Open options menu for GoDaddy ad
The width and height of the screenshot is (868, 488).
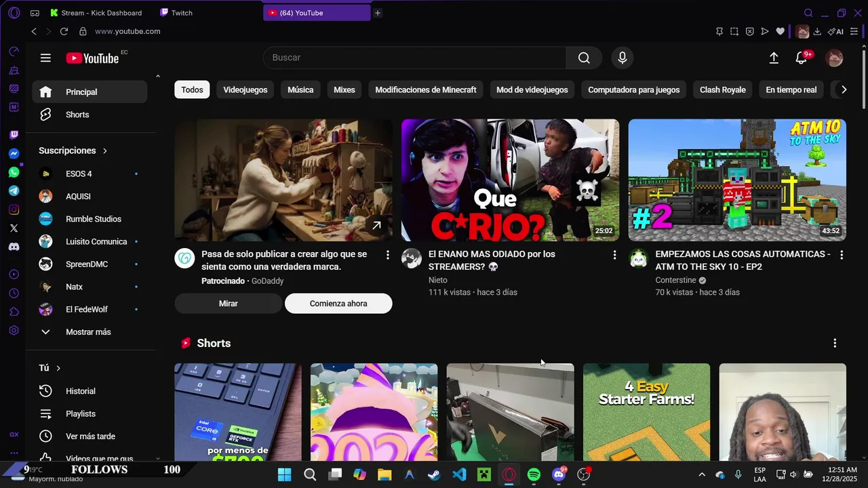388,255
